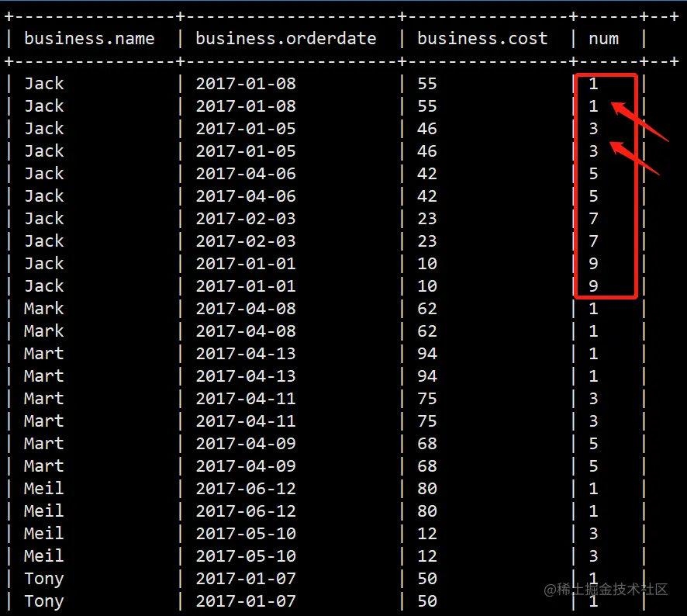Screen dimensions: 687x616
Task: Select the name Tony in the upper 2017-01-07 row
Action: click(44, 580)
